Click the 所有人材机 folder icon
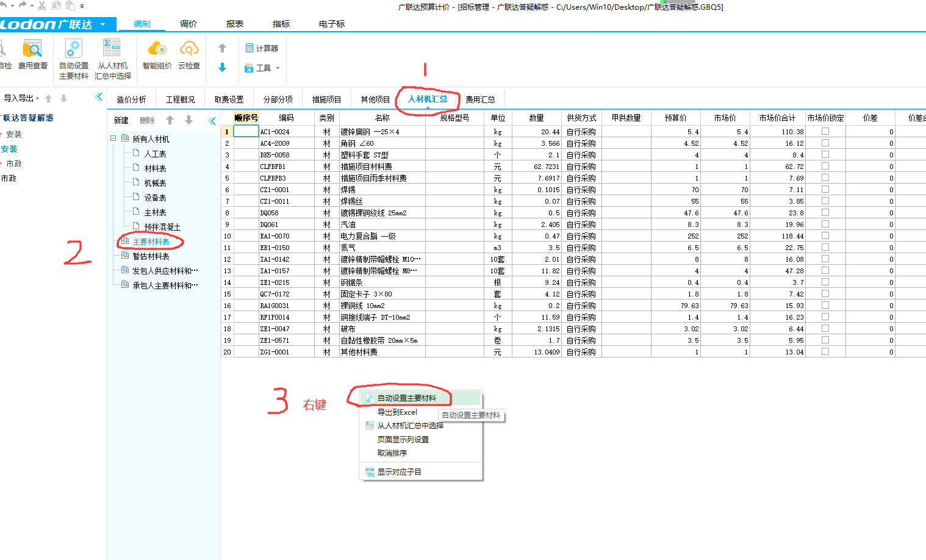Viewport: 926px width, 560px height. 125,138
